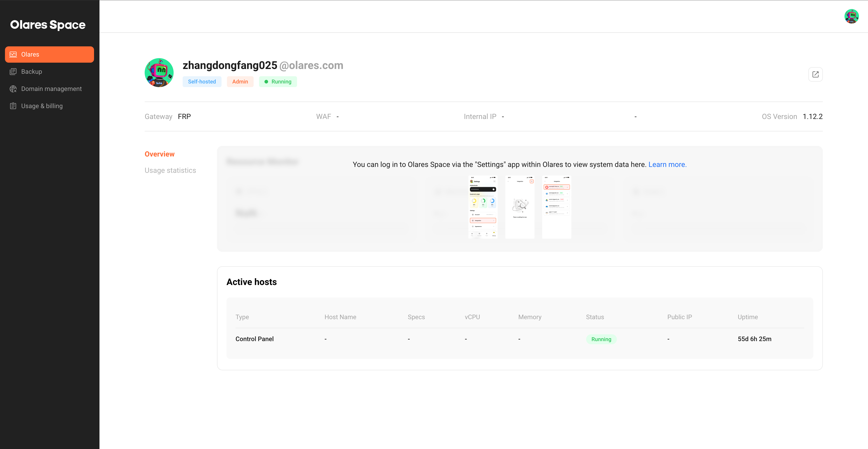Click the large zhangdongfang025 profile avatar

point(159,73)
